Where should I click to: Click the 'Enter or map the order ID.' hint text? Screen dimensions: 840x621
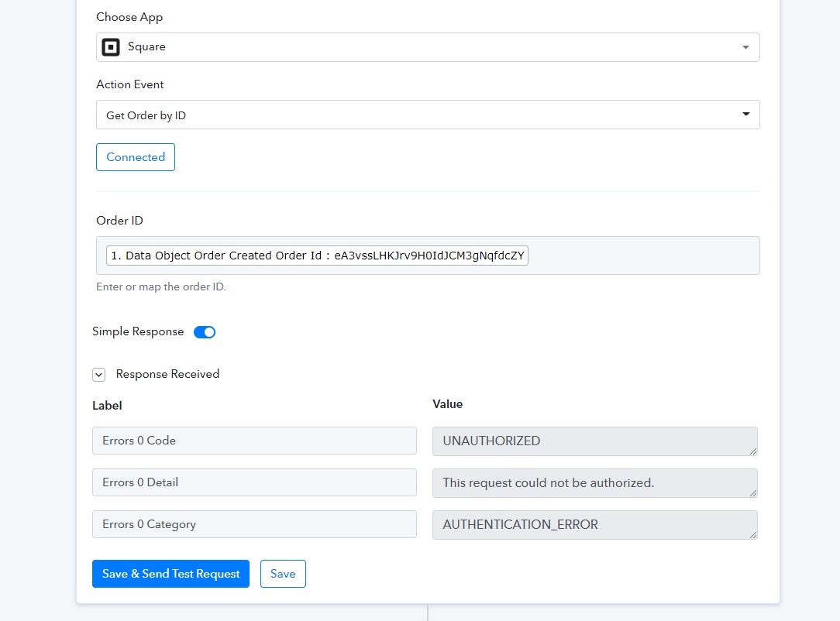[161, 287]
